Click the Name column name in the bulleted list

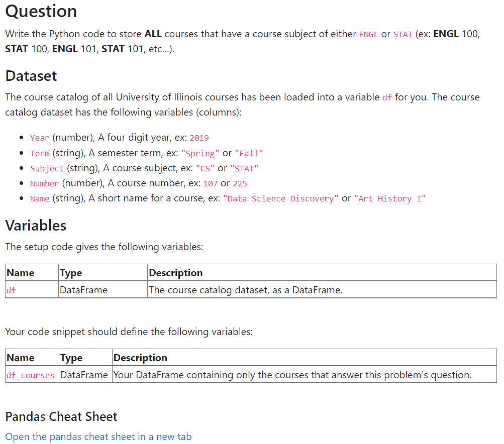tap(40, 198)
